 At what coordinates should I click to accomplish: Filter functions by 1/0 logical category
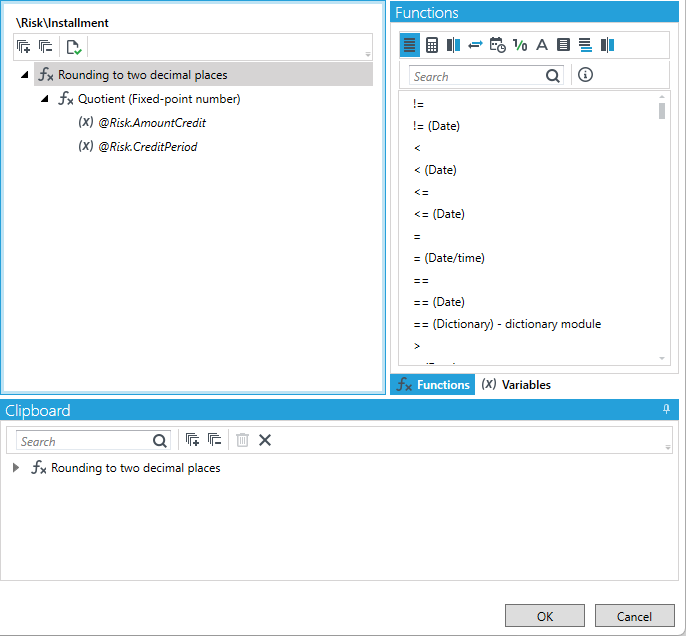(x=520, y=45)
